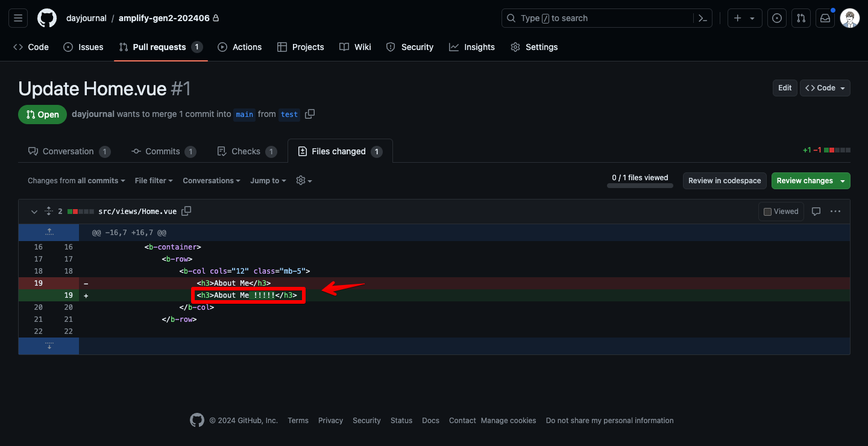The height and width of the screenshot is (446, 868).
Task: Open the notifications inbox icon
Action: tap(825, 18)
